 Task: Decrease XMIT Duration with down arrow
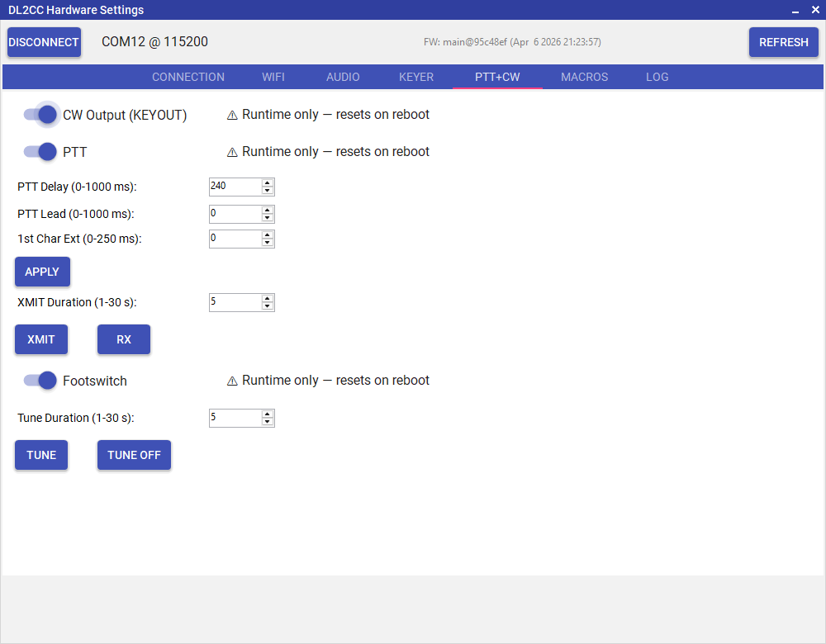click(268, 306)
